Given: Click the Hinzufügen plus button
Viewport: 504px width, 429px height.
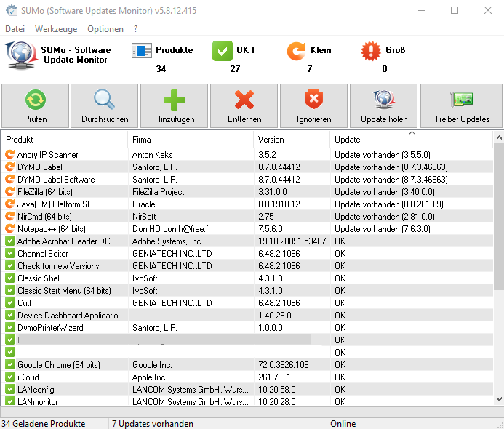Looking at the screenshot, I should click(175, 106).
